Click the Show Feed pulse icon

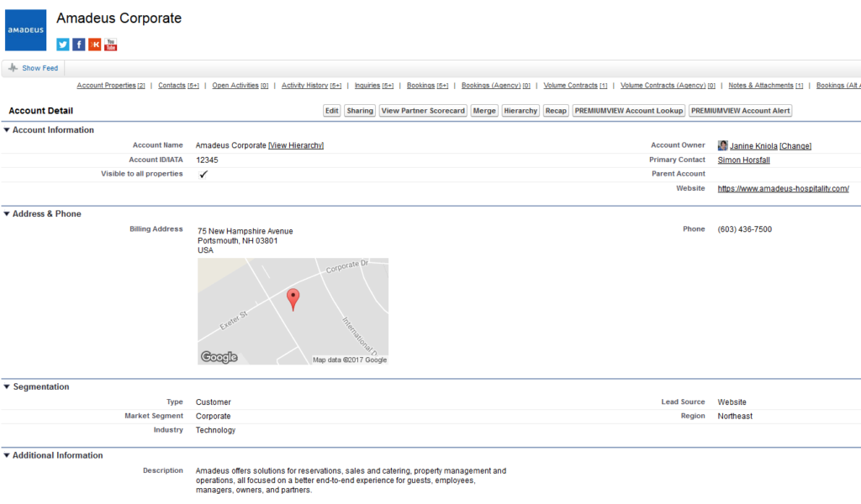tap(13, 68)
